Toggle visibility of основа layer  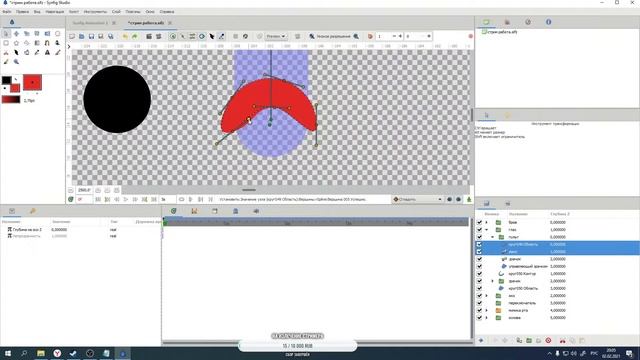(479, 318)
